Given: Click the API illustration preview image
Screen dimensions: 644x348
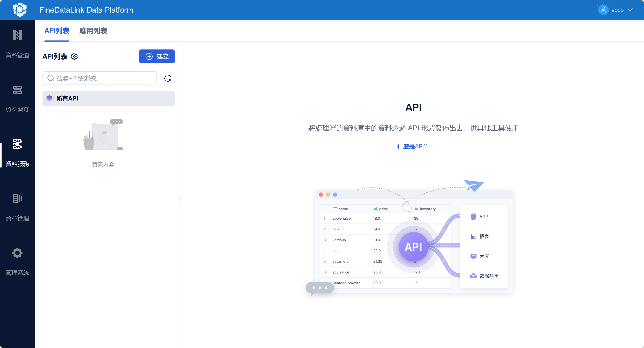Looking at the screenshot, I should tap(413, 240).
